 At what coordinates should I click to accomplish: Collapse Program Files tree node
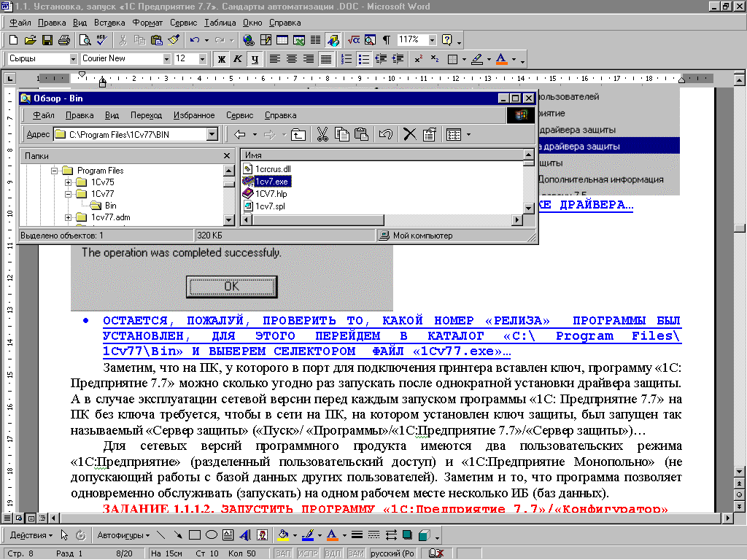(54, 171)
